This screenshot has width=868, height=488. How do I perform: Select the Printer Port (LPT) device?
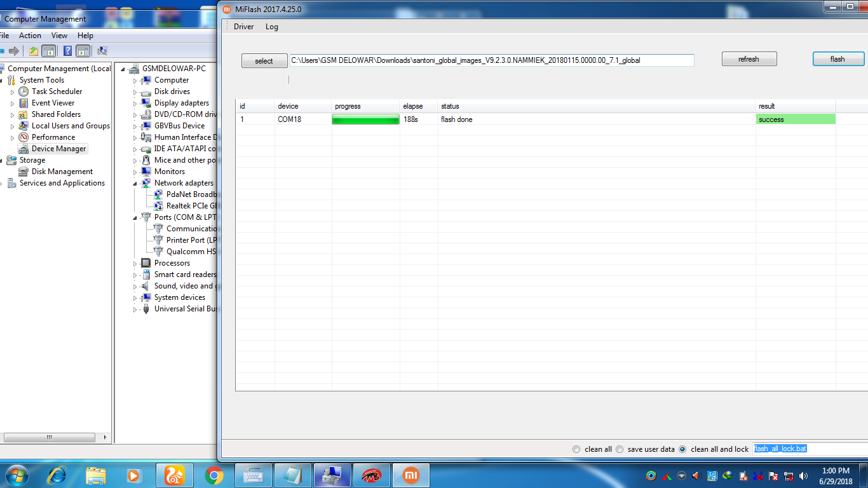pos(191,240)
